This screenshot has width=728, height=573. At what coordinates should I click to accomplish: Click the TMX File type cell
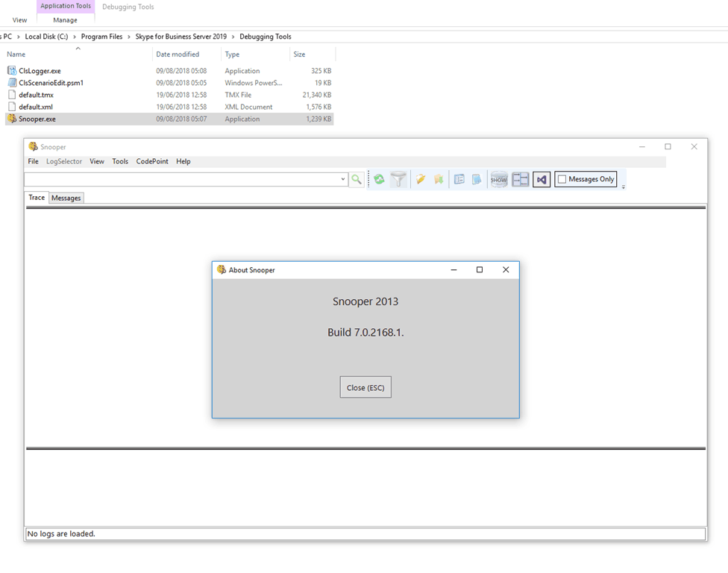[x=238, y=95]
